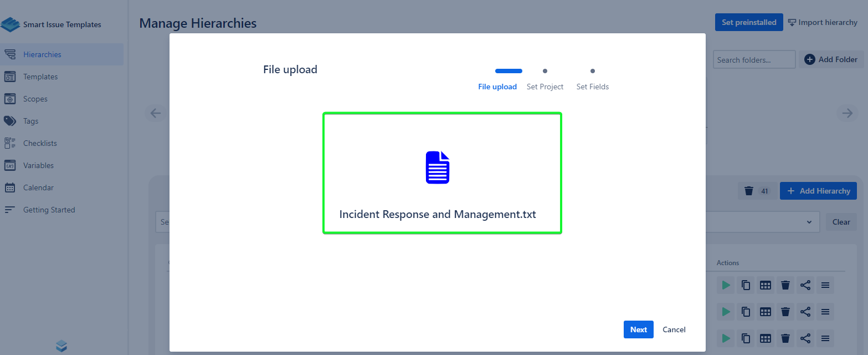
Task: Click the Scopes sidebar icon
Action: pyautogui.click(x=10, y=99)
